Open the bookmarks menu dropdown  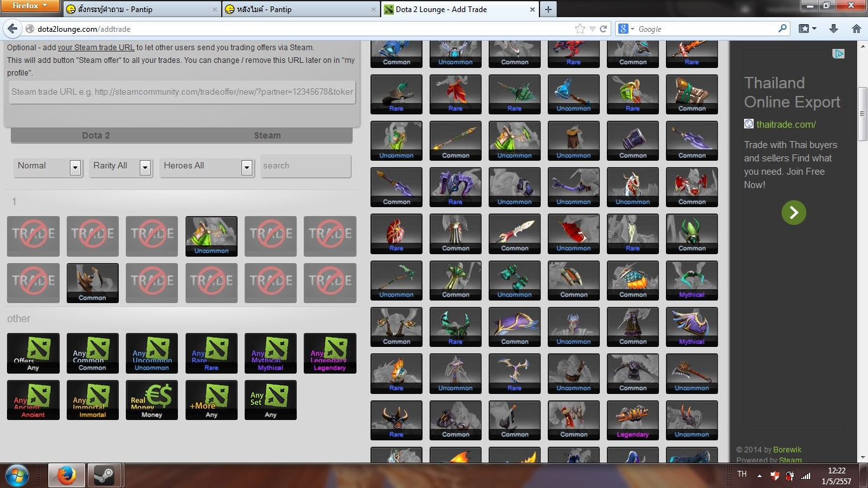(x=808, y=29)
